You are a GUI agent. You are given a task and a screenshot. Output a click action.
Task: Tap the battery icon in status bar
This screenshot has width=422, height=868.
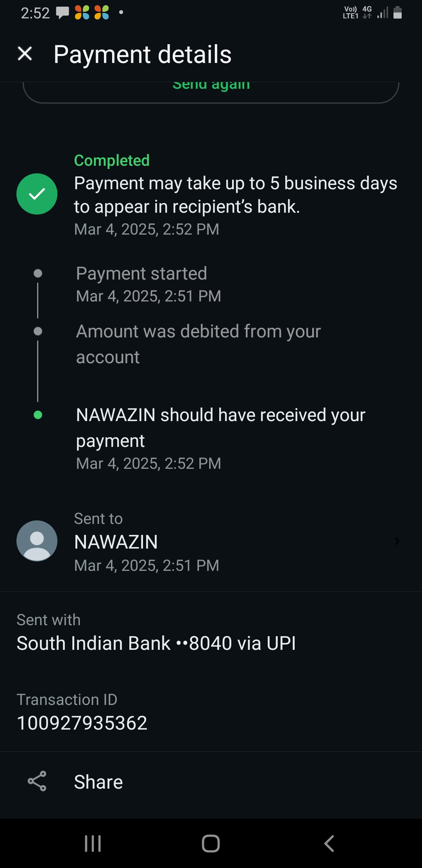(397, 13)
